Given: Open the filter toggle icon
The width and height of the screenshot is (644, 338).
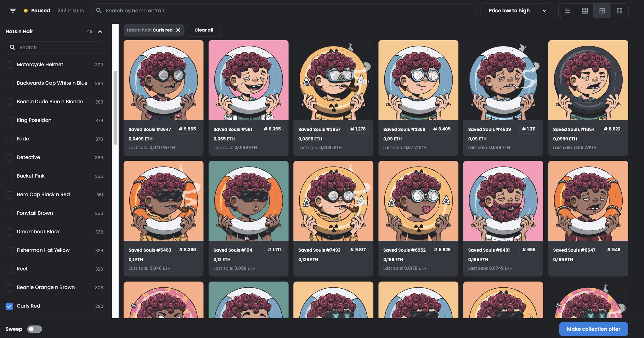Looking at the screenshot, I should (13, 11).
